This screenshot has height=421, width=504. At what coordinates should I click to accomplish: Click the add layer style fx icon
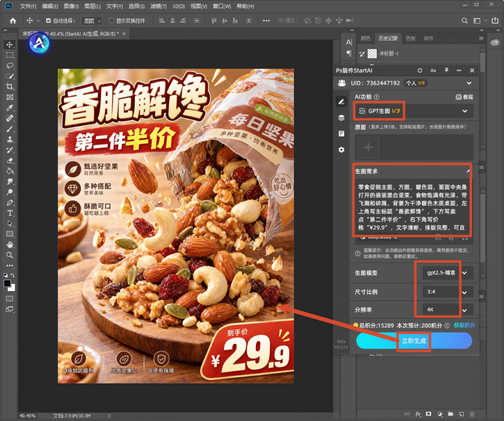tap(418, 414)
